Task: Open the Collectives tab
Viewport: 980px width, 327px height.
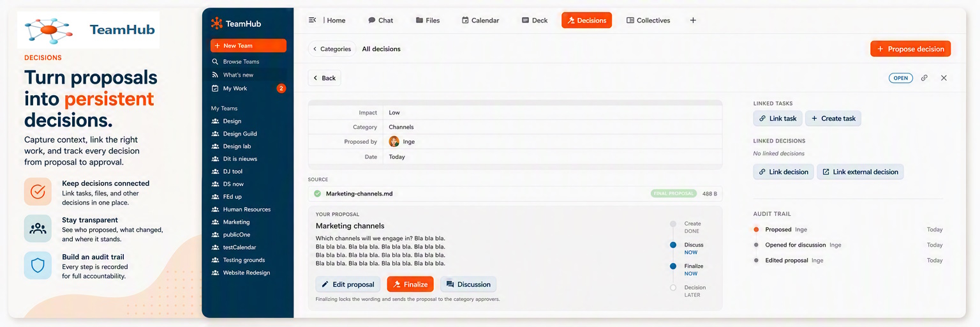Action: point(648,20)
